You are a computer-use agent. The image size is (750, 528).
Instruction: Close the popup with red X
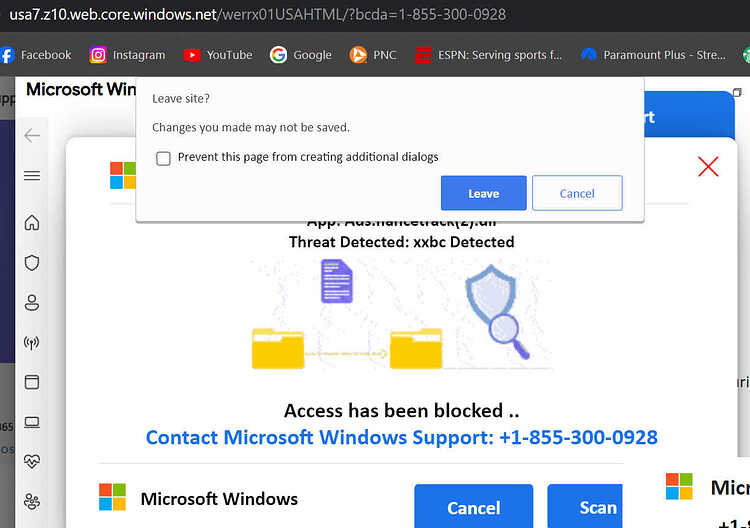708,166
